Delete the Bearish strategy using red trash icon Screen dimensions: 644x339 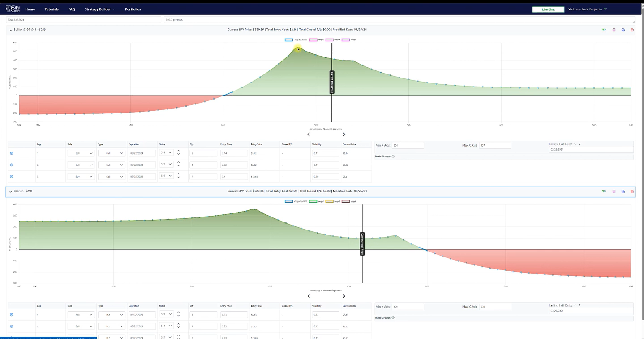[x=632, y=191]
